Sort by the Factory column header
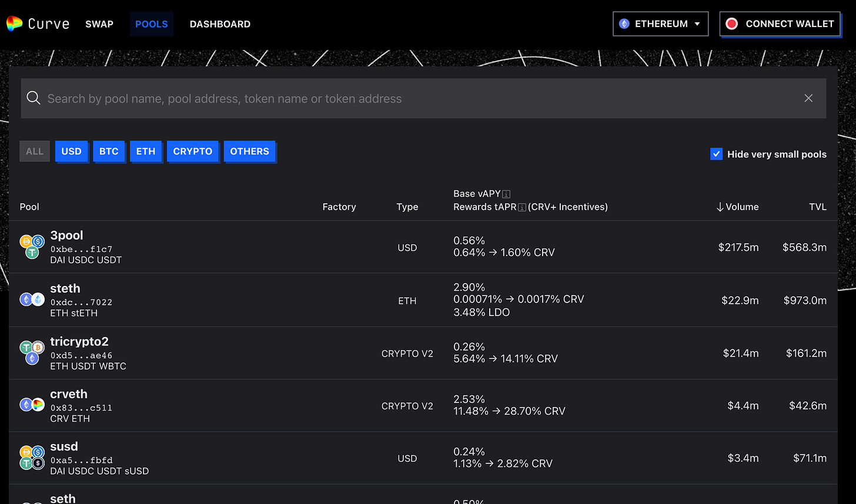Image resolution: width=856 pixels, height=504 pixels. (x=339, y=207)
